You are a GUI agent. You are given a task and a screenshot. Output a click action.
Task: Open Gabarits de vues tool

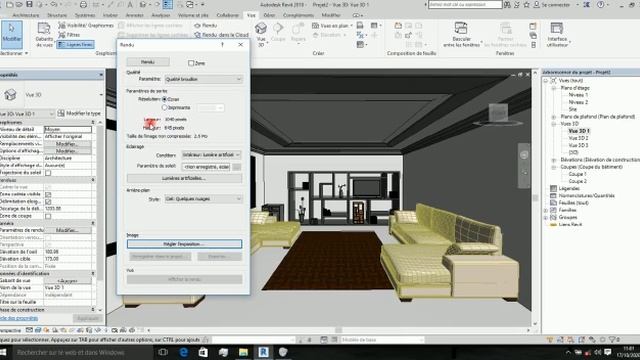click(x=44, y=34)
